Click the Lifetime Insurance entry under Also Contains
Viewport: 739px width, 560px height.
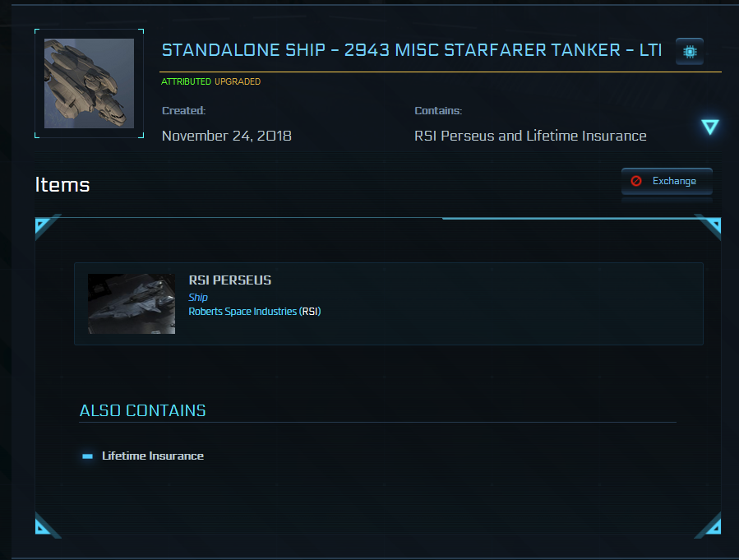(x=153, y=456)
